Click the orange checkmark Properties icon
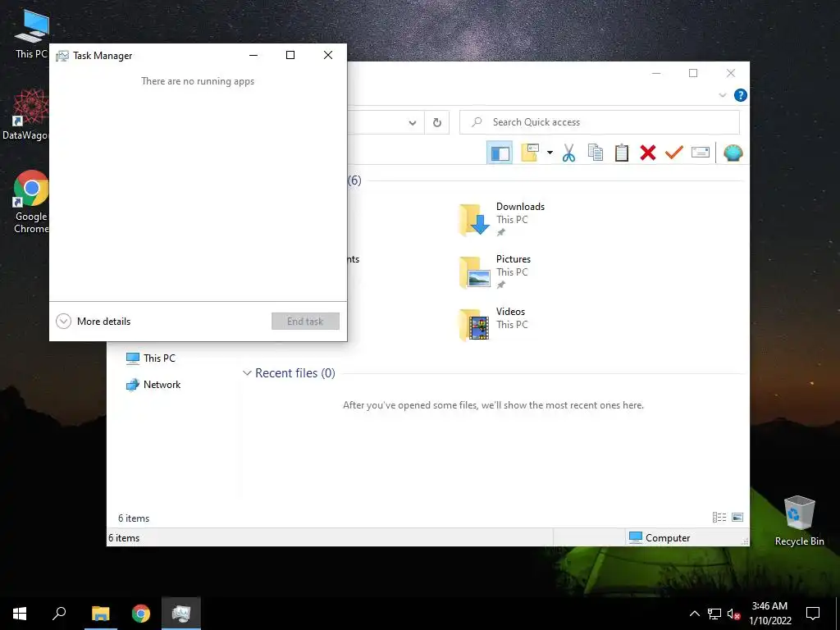This screenshot has width=840, height=630. coord(674,153)
